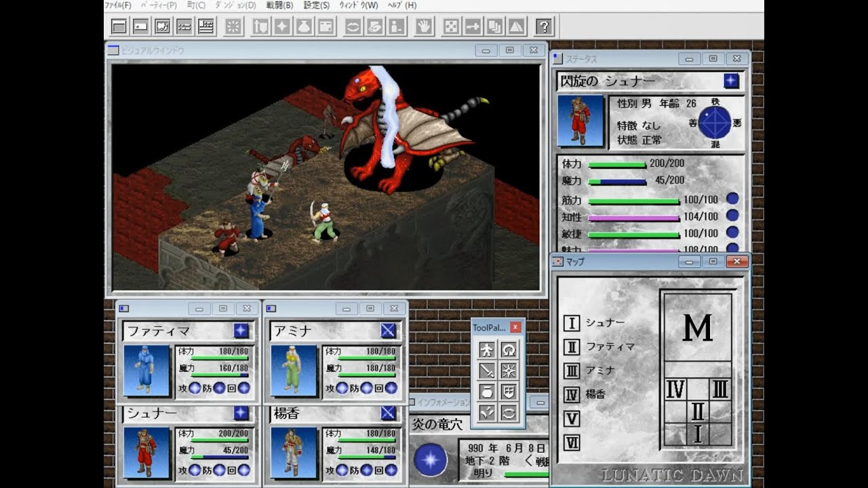This screenshot has width=868, height=488.
Task: Click the 明り light gauge in information window
Action: (x=526, y=474)
